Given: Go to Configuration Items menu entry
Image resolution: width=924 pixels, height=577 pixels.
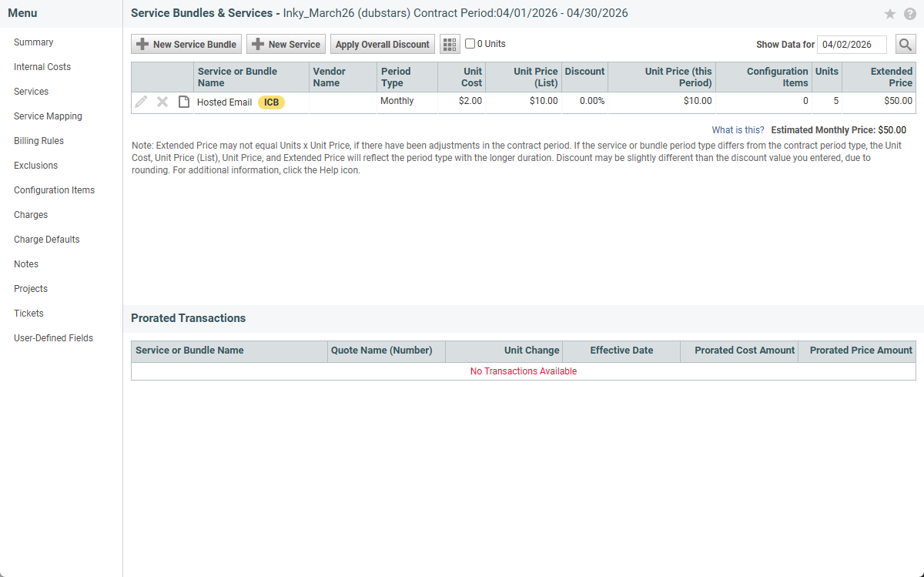Looking at the screenshot, I should coord(54,190).
